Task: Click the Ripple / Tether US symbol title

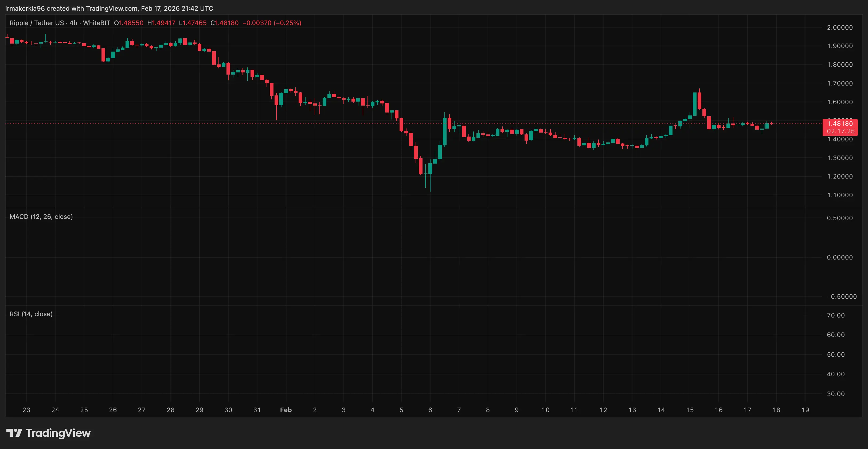Action: click(36, 23)
